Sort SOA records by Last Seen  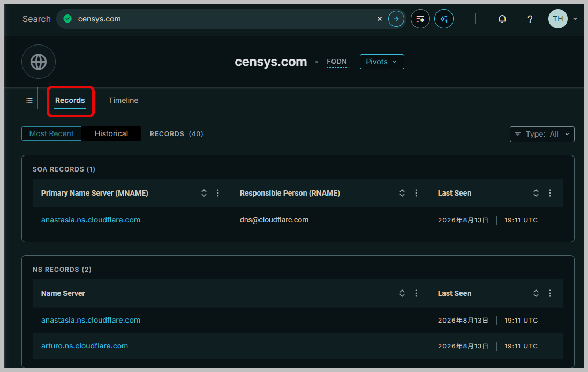[x=536, y=193]
